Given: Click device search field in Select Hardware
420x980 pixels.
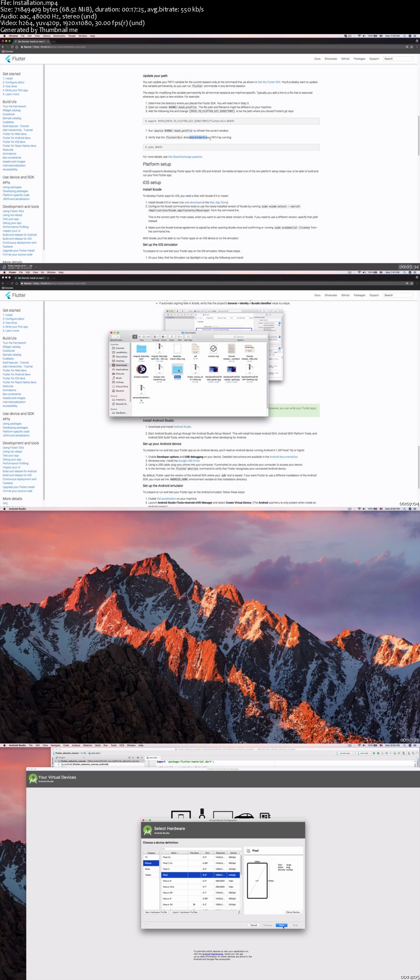Looking at the screenshot, I should (x=201, y=849).
